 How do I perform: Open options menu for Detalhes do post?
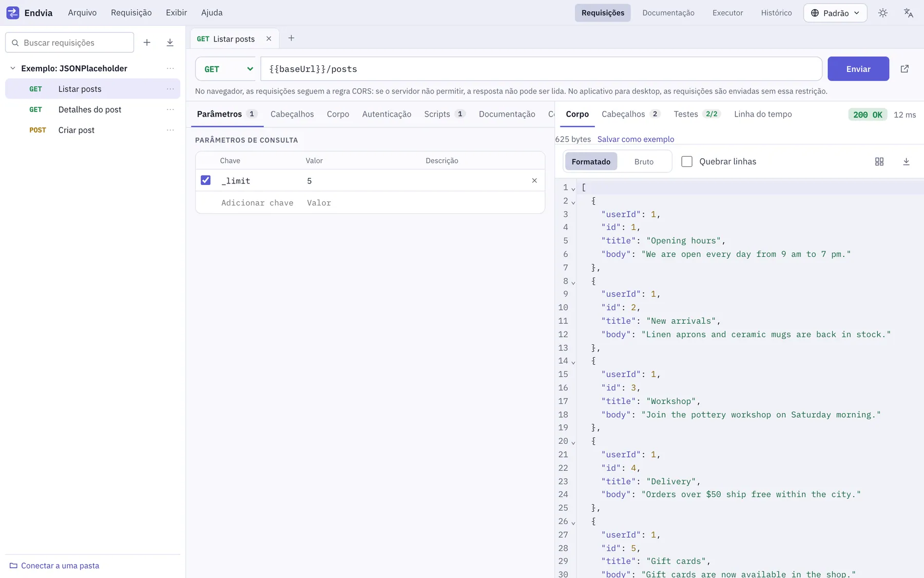click(x=170, y=109)
